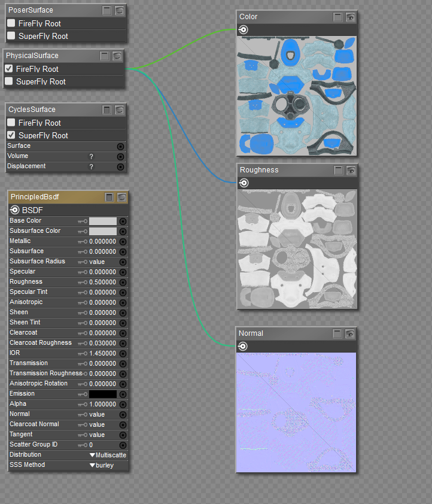This screenshot has height=504, width=432.
Task: Click the Normal node output socket
Action: tap(242, 347)
